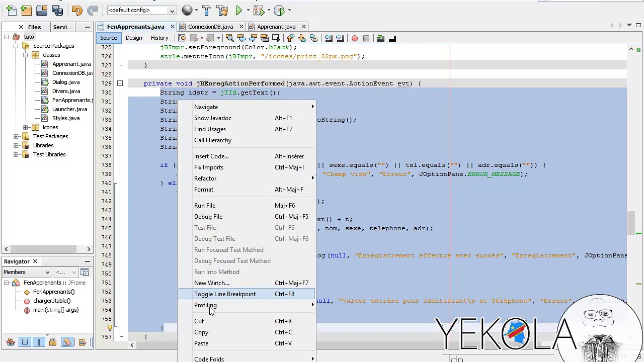Switch to the Design view
The image size is (644, 362).
coord(134,38)
